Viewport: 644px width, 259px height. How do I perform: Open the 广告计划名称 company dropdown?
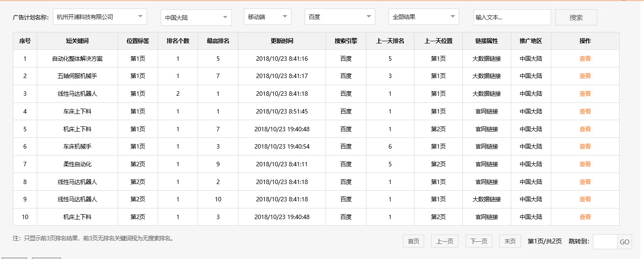(99, 16)
